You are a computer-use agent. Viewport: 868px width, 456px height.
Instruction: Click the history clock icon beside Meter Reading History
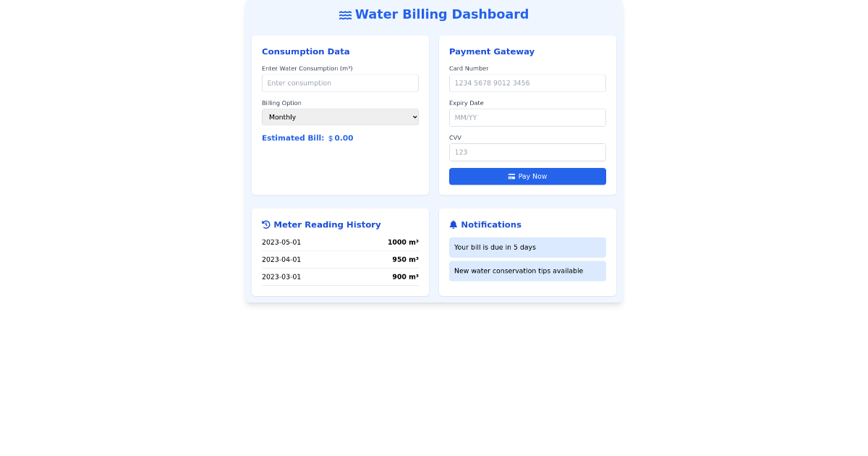point(265,224)
